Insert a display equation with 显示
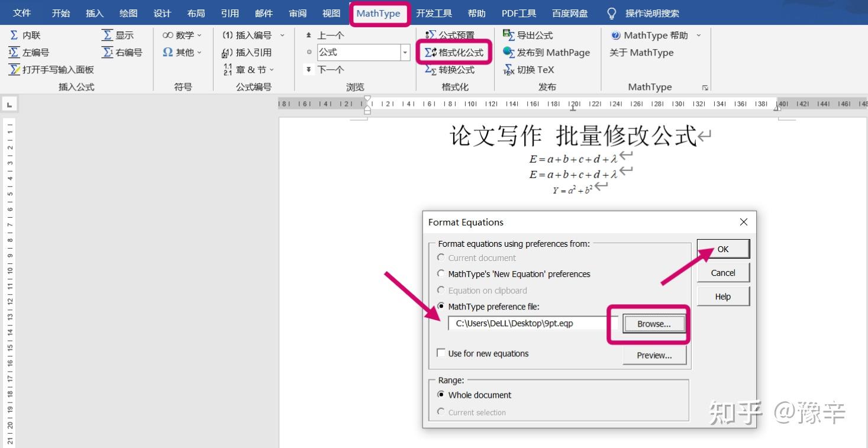 118,36
